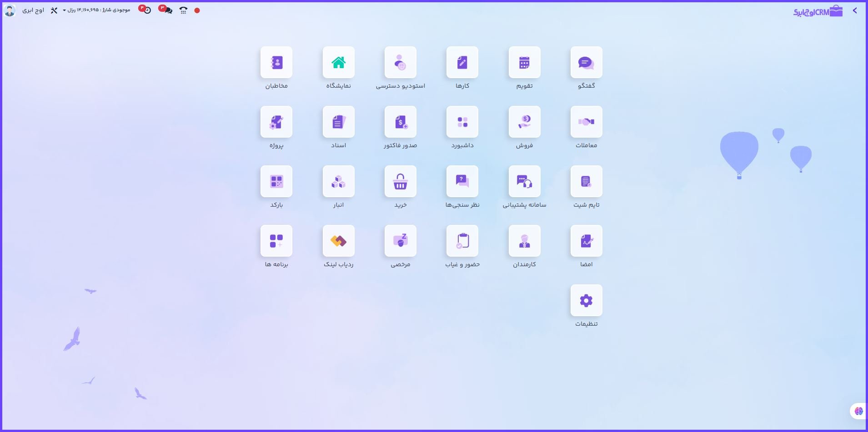Image resolution: width=868 pixels, height=432 pixels.
Task: Click the red status dot indicator
Action: (197, 10)
